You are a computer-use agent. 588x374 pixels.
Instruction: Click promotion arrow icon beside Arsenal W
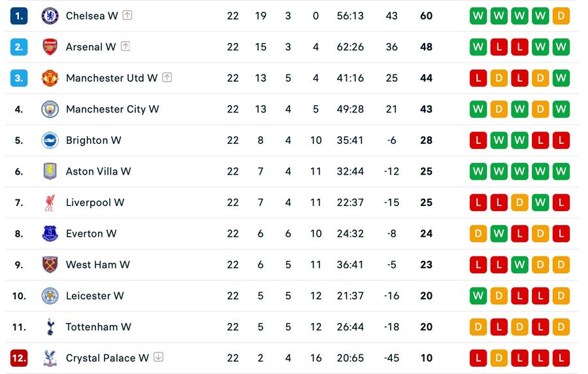[x=125, y=46]
